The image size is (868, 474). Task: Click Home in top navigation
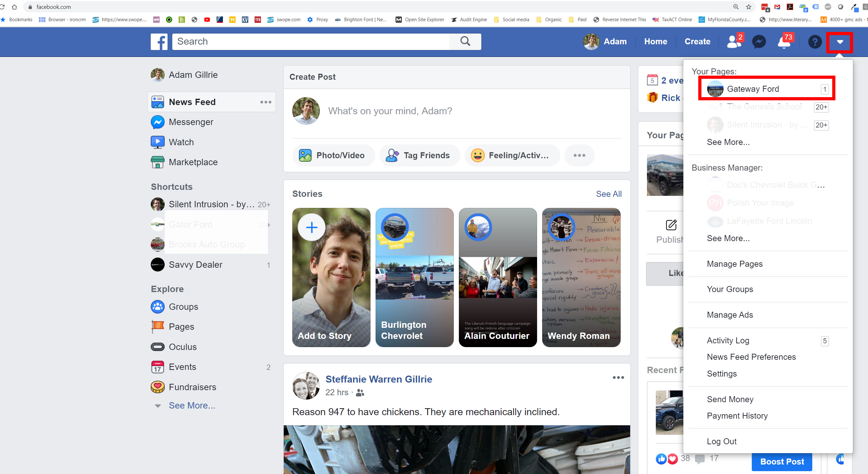[x=656, y=41]
